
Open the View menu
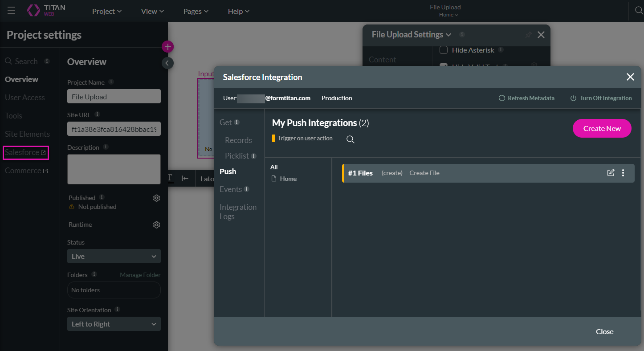point(152,11)
